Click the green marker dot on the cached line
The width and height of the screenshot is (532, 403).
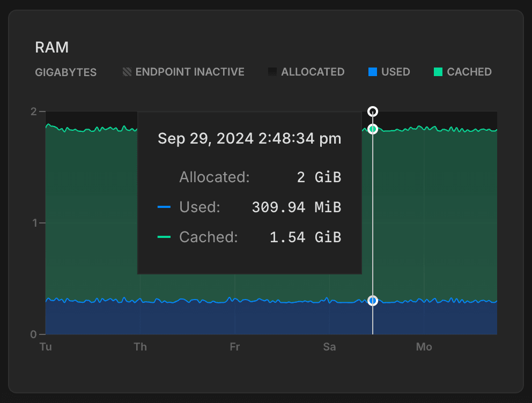coord(373,129)
